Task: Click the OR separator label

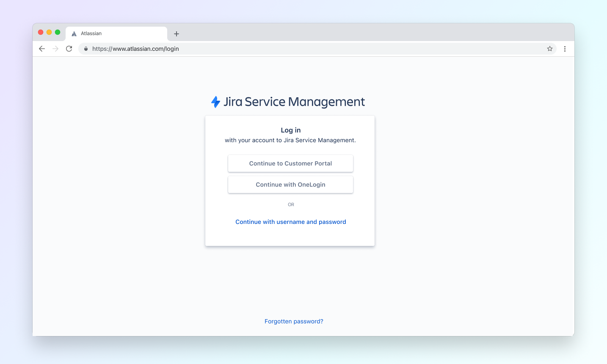Action: pyautogui.click(x=291, y=204)
